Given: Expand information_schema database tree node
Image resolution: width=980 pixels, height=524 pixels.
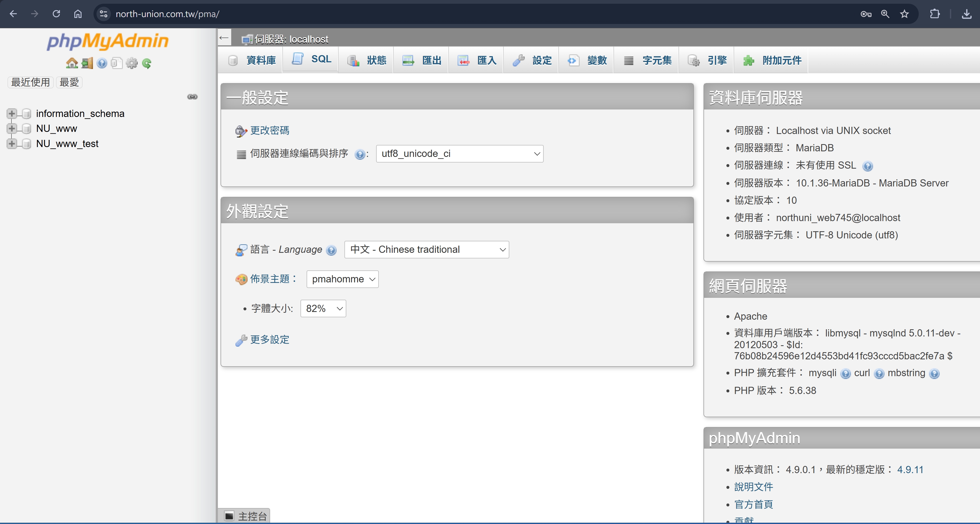Looking at the screenshot, I should (11, 113).
